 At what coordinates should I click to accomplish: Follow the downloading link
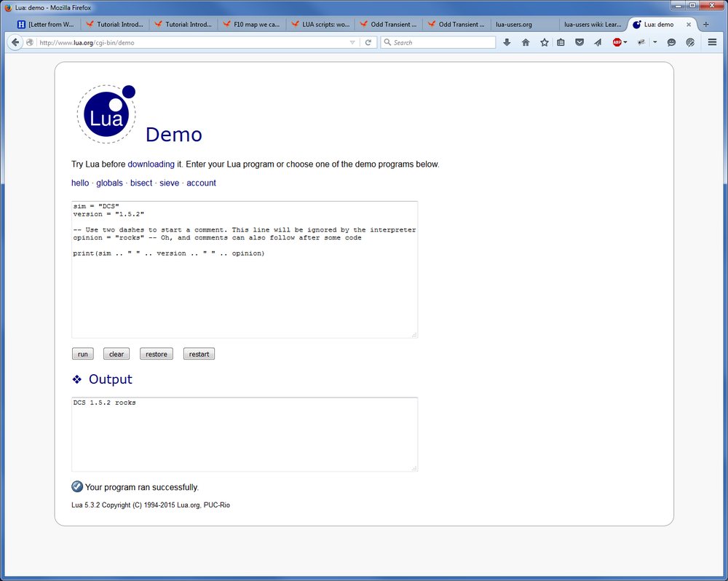(151, 164)
